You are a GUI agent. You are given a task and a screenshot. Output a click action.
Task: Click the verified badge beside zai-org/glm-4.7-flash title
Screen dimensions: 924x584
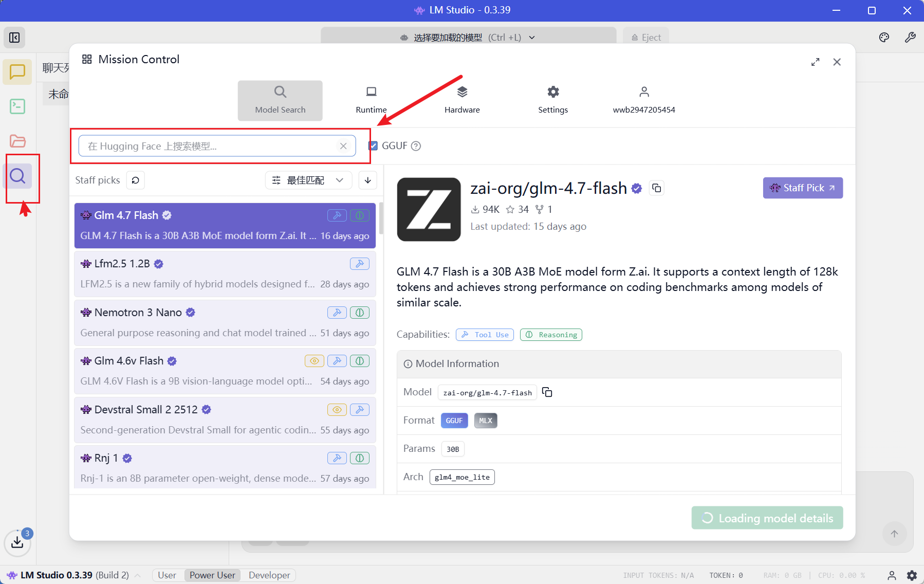click(x=637, y=188)
